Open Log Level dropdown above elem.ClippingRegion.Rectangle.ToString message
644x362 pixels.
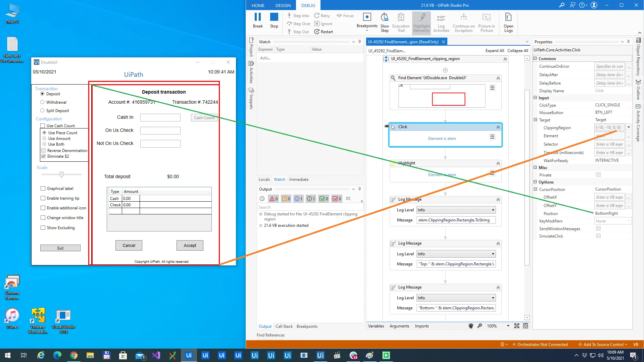pos(456,210)
